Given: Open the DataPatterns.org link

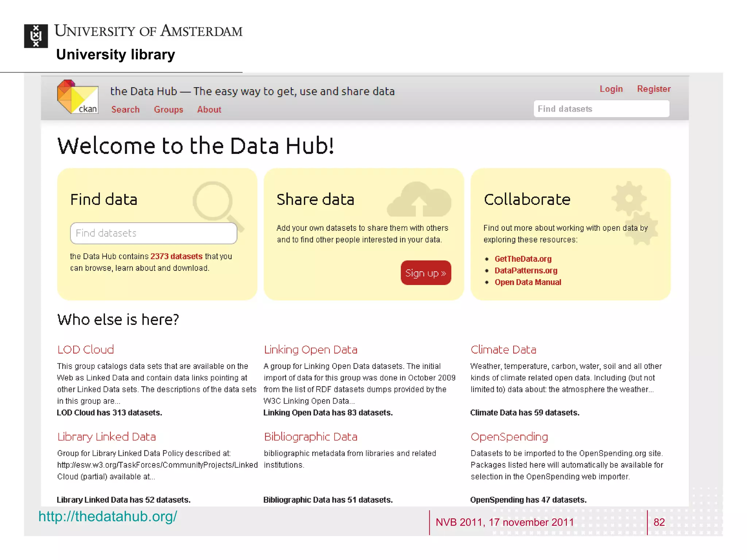Looking at the screenshot, I should pyautogui.click(x=526, y=271).
